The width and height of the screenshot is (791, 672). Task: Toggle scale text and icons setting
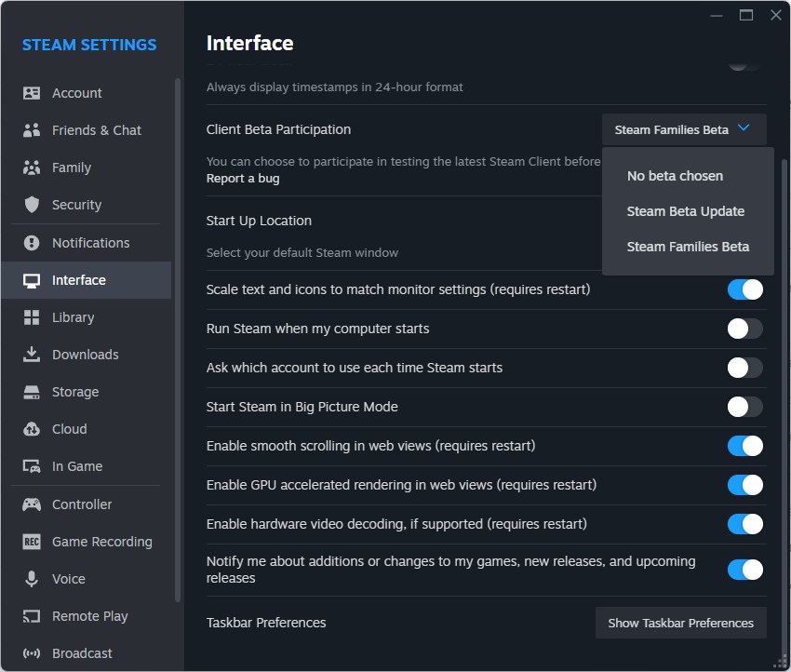[744, 289]
